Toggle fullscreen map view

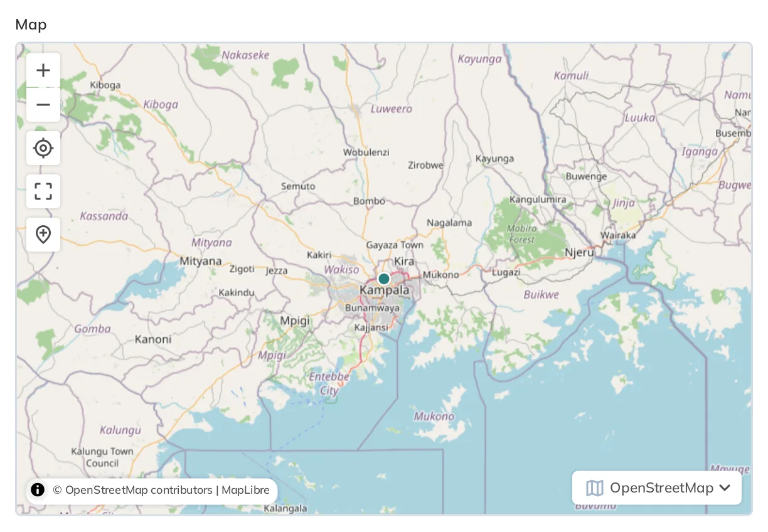43,191
